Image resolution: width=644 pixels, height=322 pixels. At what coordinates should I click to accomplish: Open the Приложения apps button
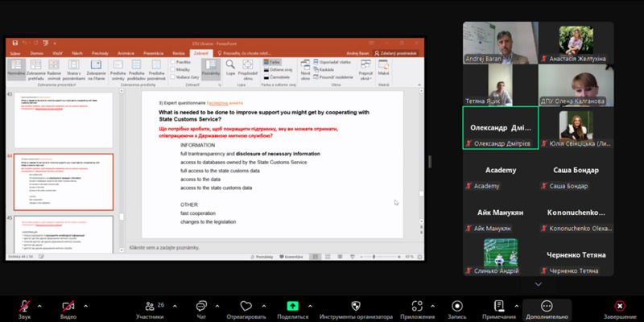tap(417, 309)
